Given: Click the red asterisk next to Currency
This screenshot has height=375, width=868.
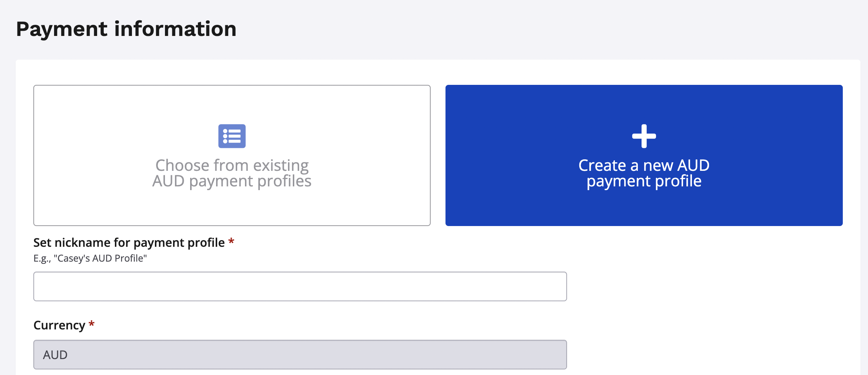Looking at the screenshot, I should 92,324.
